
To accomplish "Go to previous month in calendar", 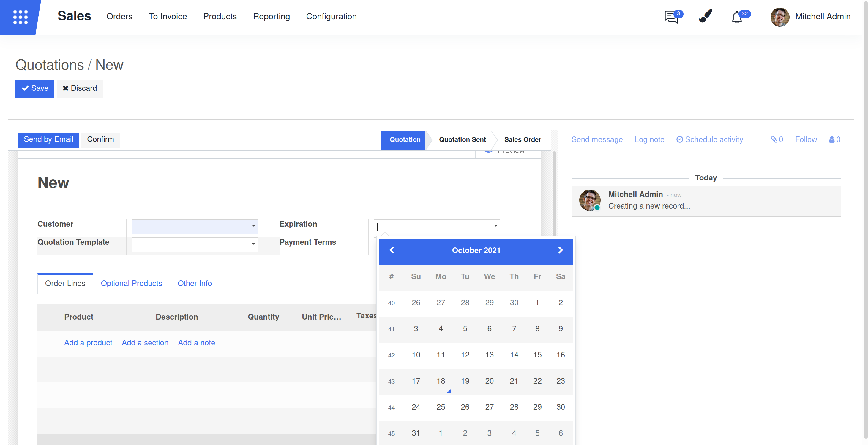I will [392, 250].
